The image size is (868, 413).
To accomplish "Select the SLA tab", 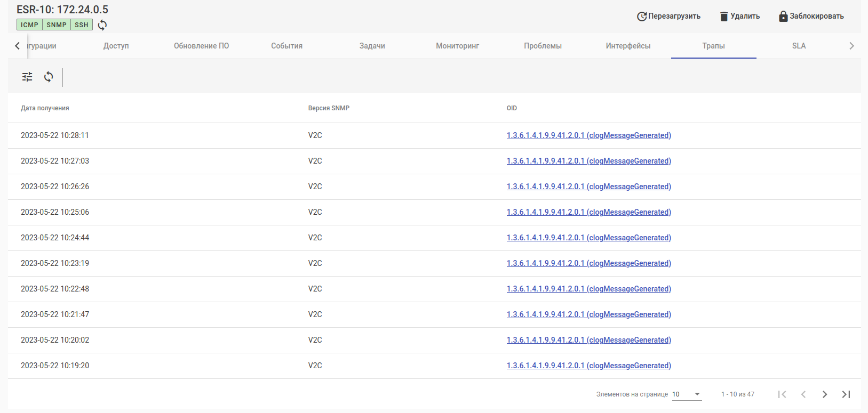I will (x=799, y=46).
